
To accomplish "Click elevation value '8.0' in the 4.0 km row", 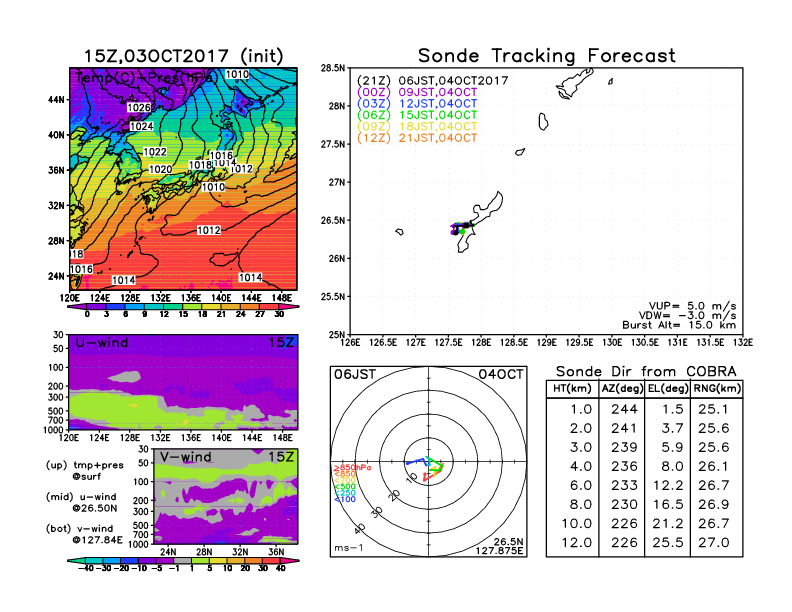I will (x=672, y=467).
